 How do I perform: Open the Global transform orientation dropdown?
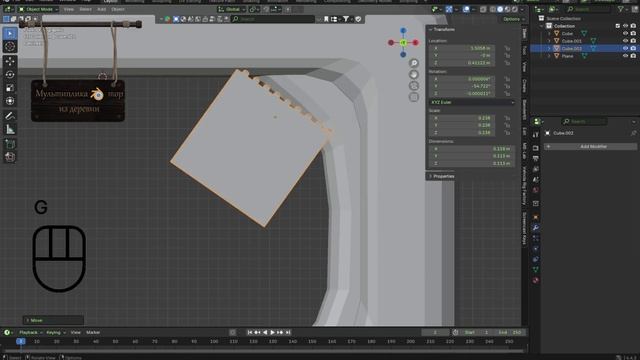(231, 9)
